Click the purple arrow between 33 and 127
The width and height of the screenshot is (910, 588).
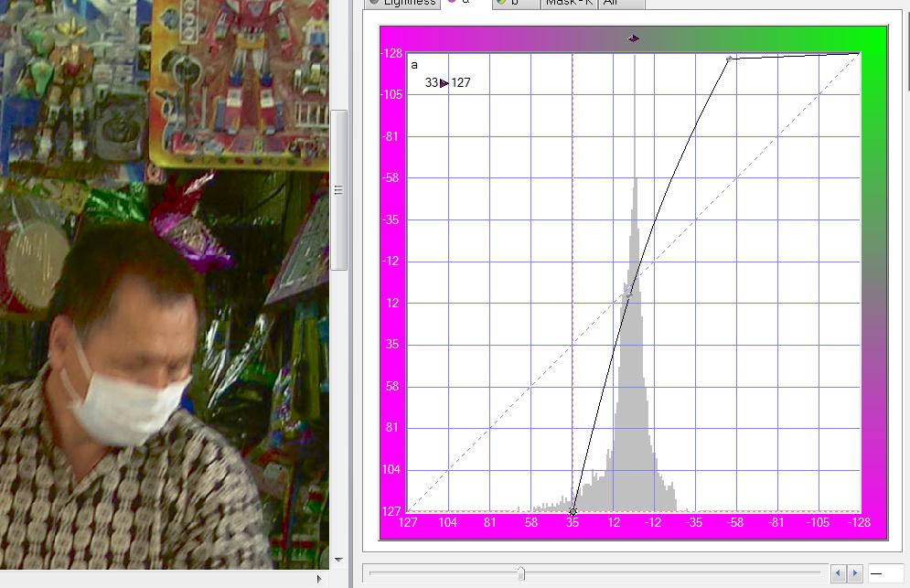444,83
